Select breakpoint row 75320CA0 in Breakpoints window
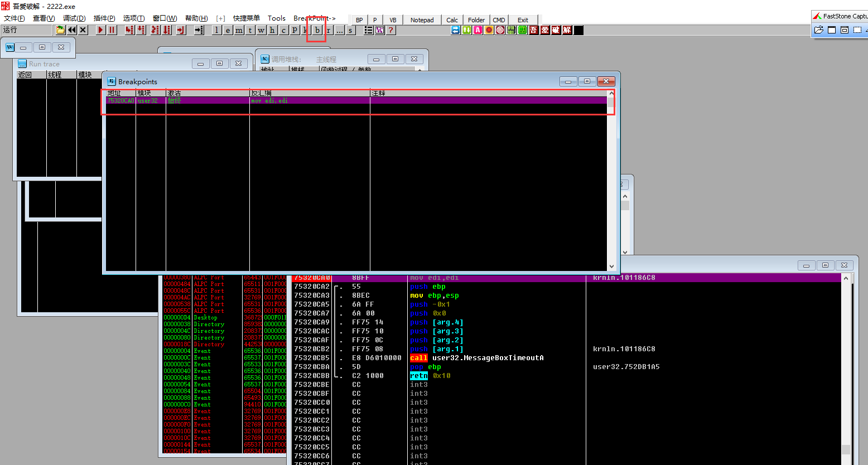Screen dimensions: 868x465 click(356, 100)
